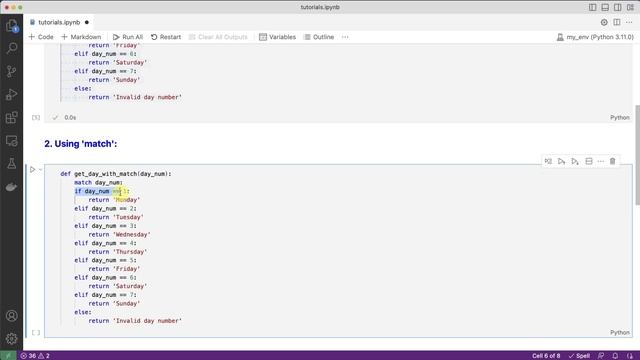The width and height of the screenshot is (640, 360).
Task: Toggle the primary side bar
Action: 593,7
